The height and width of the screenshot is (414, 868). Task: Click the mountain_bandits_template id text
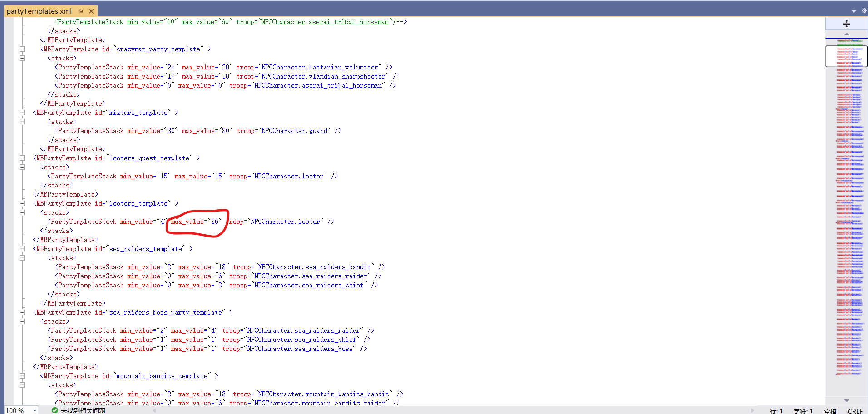(162, 376)
